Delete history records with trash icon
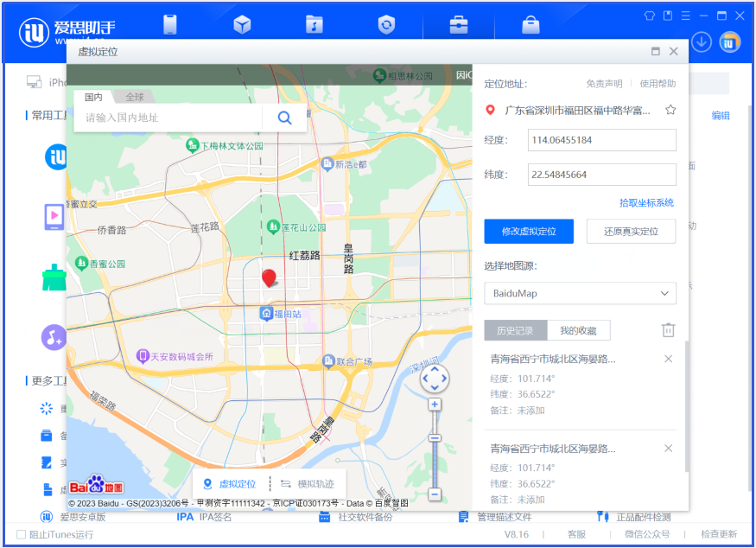The image size is (756, 548). (668, 330)
